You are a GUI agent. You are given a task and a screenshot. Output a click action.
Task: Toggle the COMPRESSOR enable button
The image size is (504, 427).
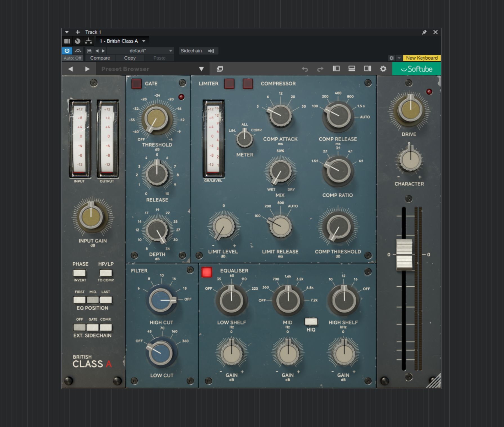(248, 84)
